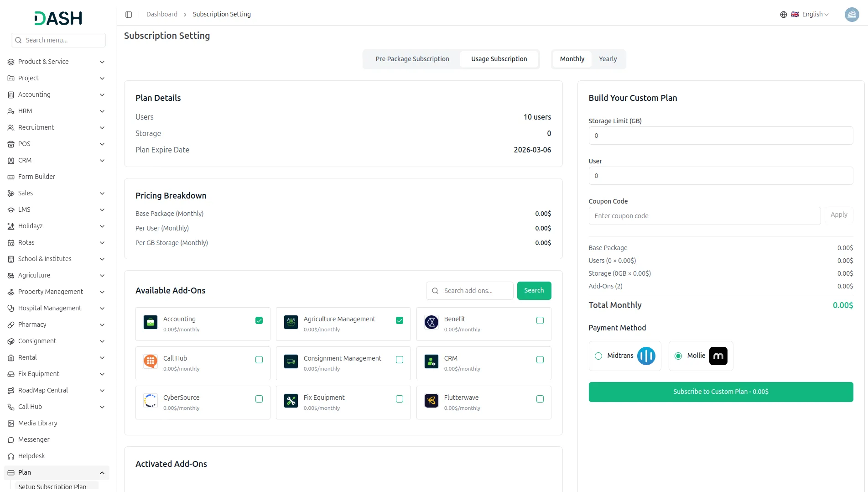The width and height of the screenshot is (868, 492).
Task: Collapse the Plan menu chevron
Action: click(102, 473)
